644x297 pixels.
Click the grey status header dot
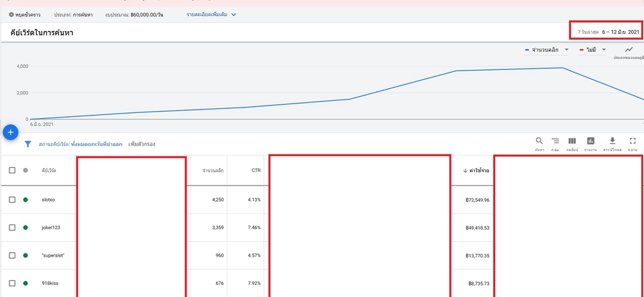click(x=25, y=170)
